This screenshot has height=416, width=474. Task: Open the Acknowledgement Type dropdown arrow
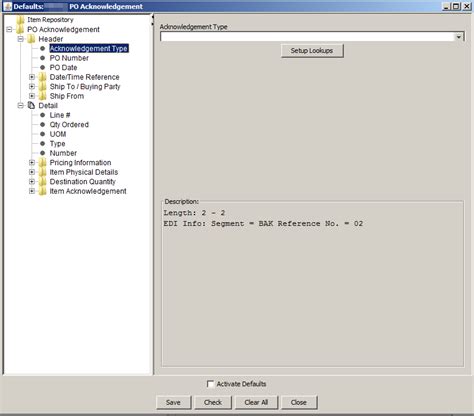click(x=459, y=37)
